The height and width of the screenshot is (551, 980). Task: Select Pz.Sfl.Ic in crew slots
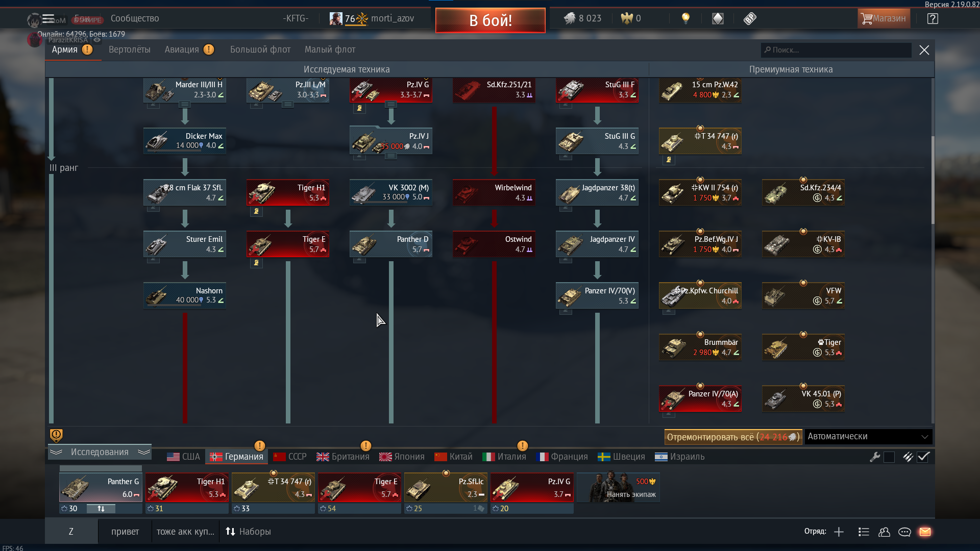tap(446, 488)
